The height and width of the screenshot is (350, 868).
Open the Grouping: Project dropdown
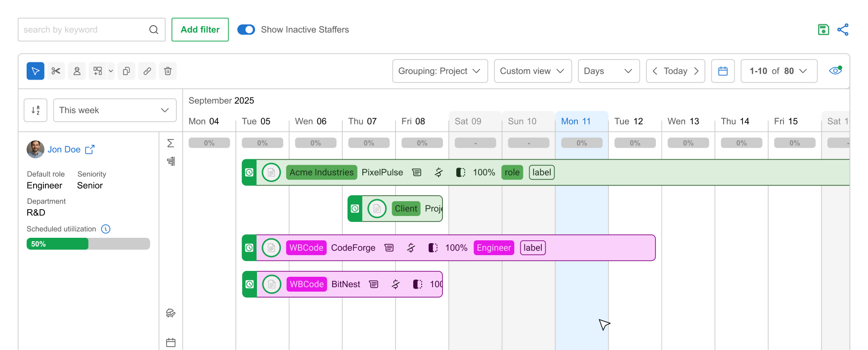point(440,71)
